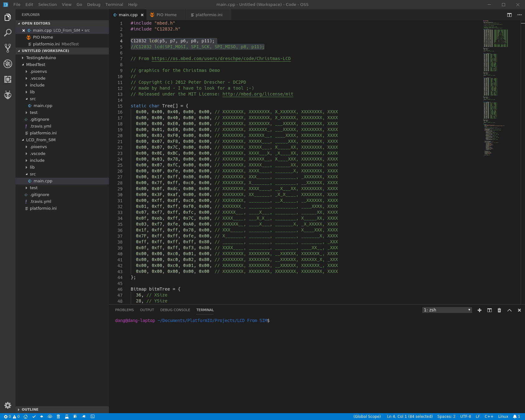The width and height of the screenshot is (525, 420).
Task: Focus the zsh terminal prompt line
Action: coord(192,321)
